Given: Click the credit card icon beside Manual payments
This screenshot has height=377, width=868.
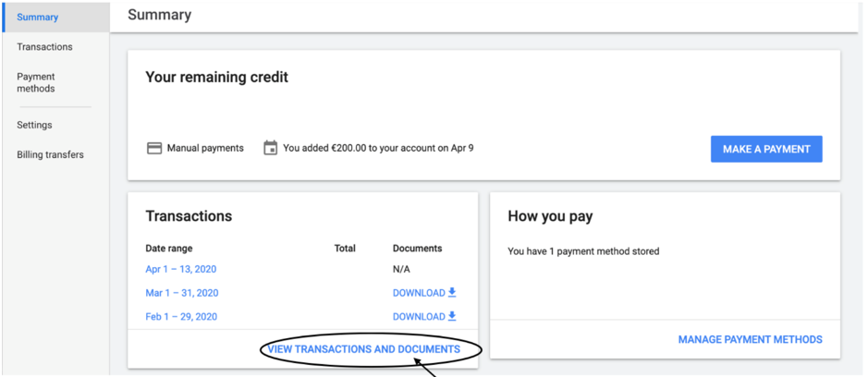Looking at the screenshot, I should 153,149.
